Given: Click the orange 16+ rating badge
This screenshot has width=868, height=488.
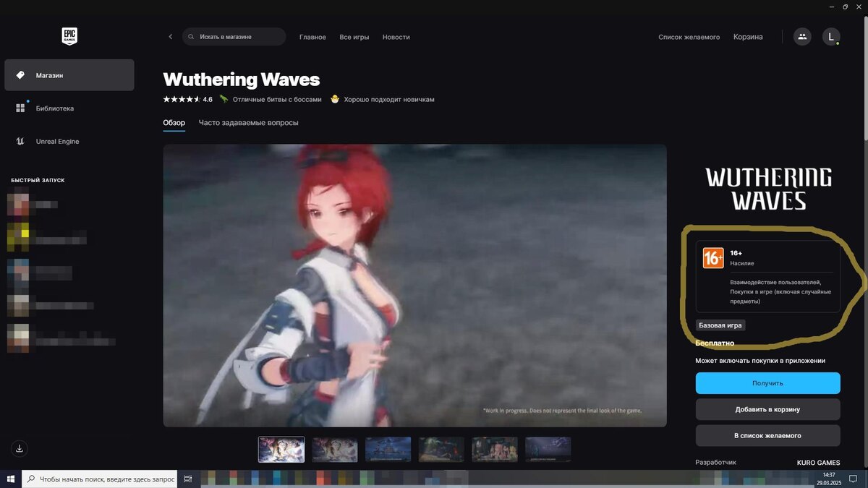Looking at the screenshot, I should pyautogui.click(x=713, y=258).
